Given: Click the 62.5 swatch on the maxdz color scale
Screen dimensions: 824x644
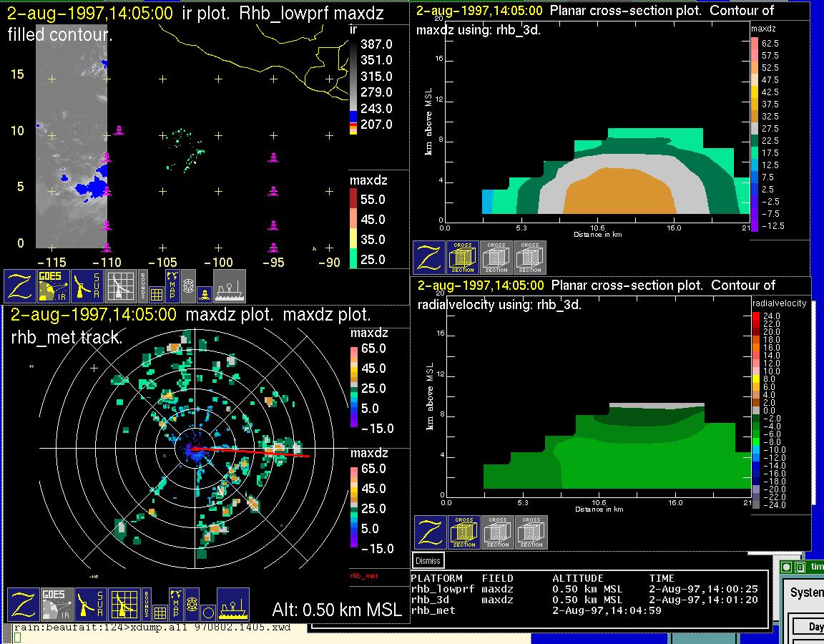Looking at the screenshot, I should [754, 44].
